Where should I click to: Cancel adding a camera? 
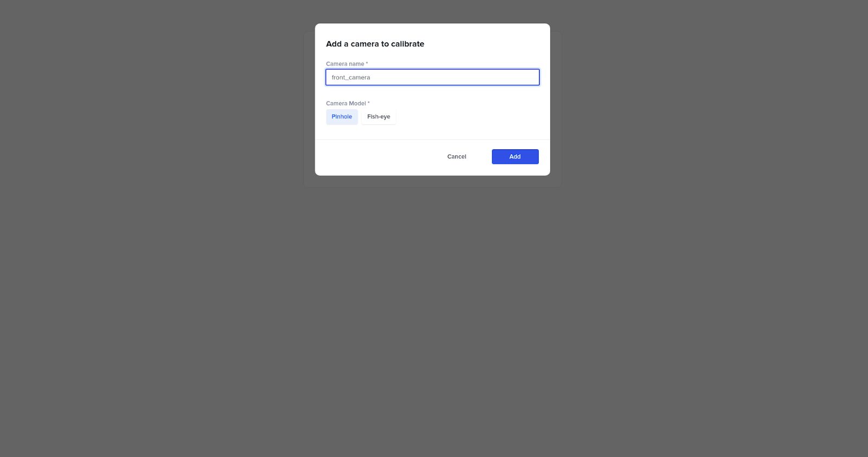tap(457, 156)
